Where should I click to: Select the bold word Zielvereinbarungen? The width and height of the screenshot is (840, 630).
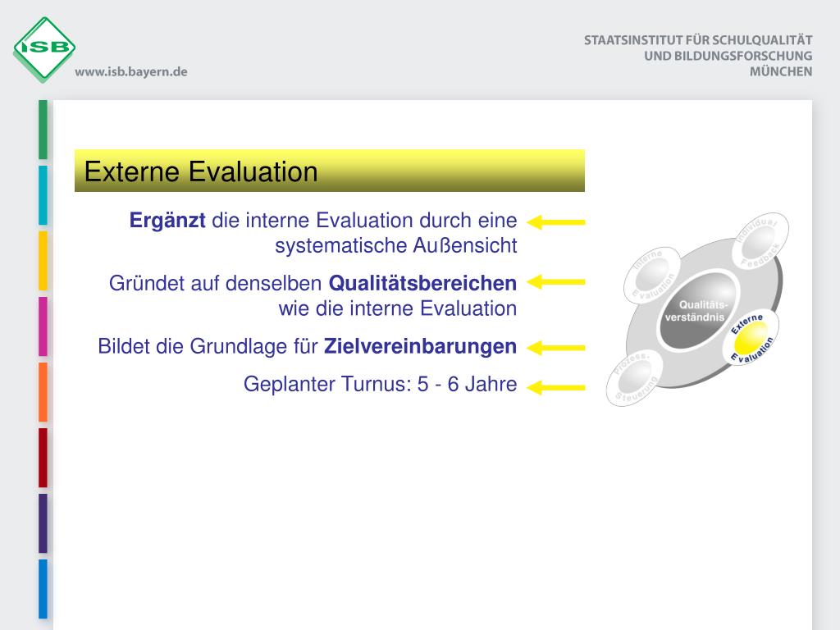pyautogui.click(x=421, y=346)
